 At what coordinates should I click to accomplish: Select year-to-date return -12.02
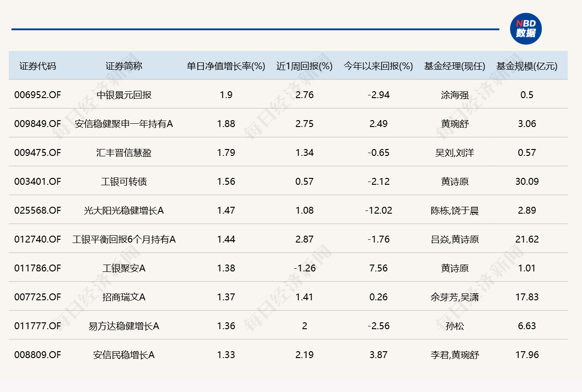coord(379,210)
